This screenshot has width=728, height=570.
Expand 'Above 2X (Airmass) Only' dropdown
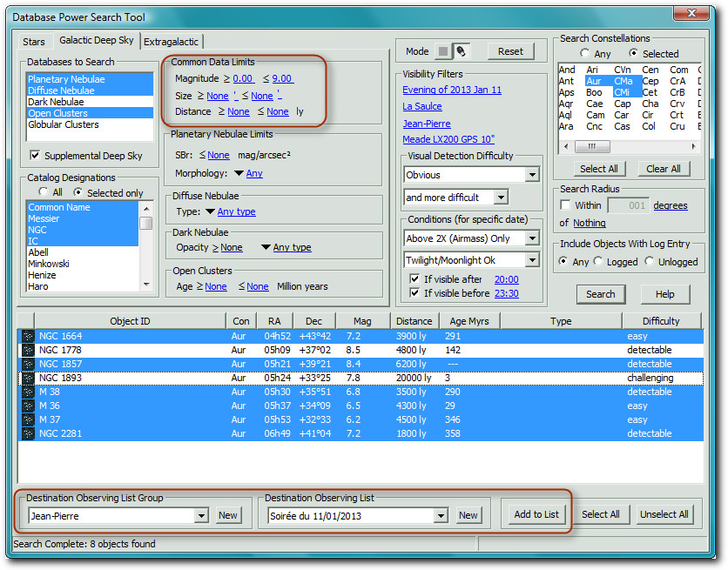532,238
